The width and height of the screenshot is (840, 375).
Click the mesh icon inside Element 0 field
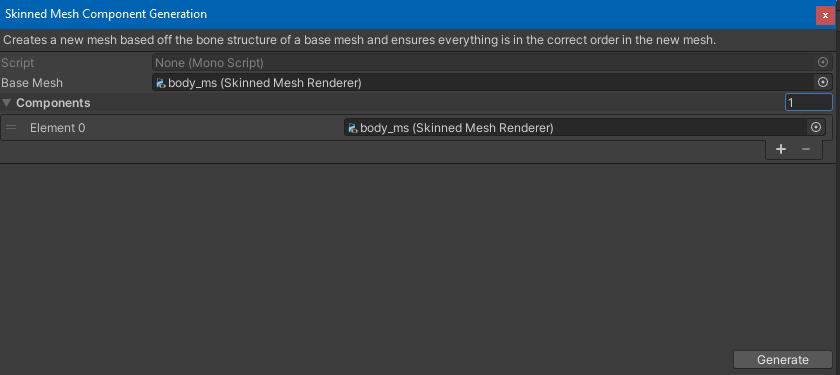point(352,128)
